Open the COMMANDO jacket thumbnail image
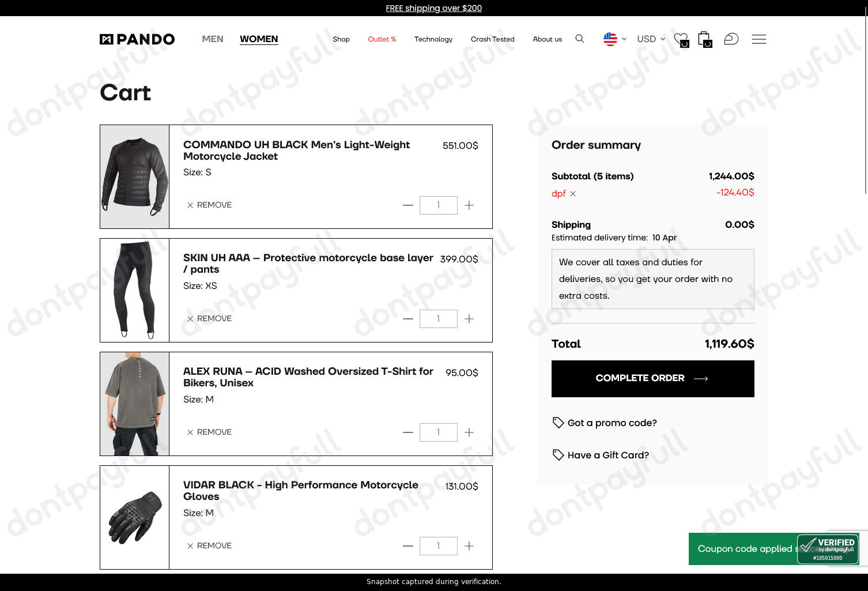Viewport: 868px width, 591px height. click(x=135, y=177)
